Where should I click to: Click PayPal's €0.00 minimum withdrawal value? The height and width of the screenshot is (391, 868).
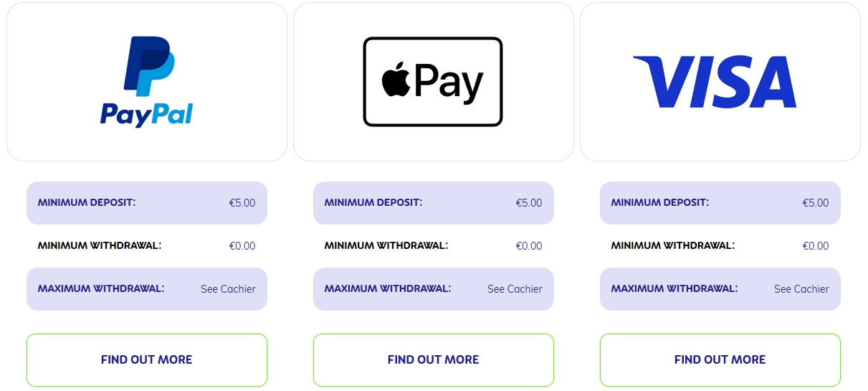[242, 246]
